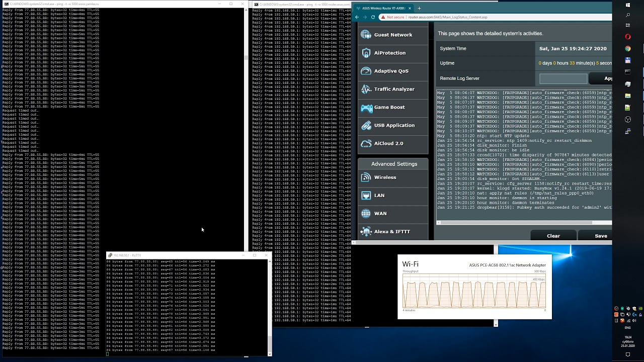Open the Task View taskbar button
Viewport: 644px width, 362px height.
pyautogui.click(x=628, y=25)
